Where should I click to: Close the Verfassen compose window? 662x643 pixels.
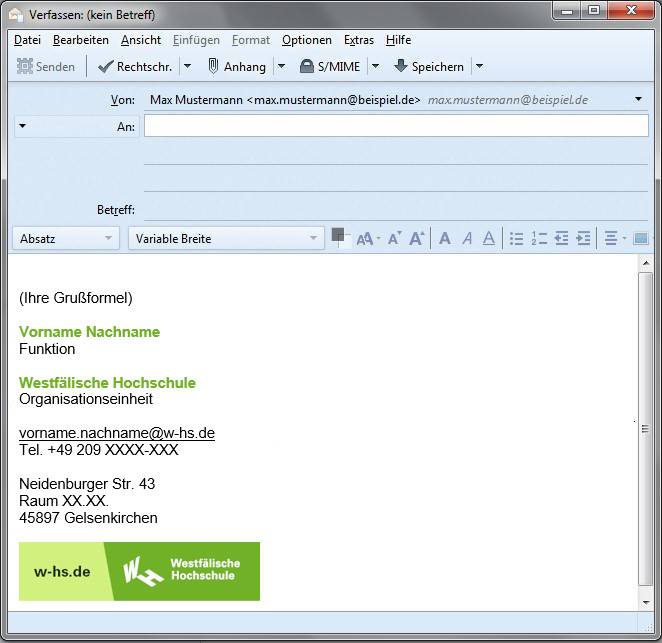point(631,10)
